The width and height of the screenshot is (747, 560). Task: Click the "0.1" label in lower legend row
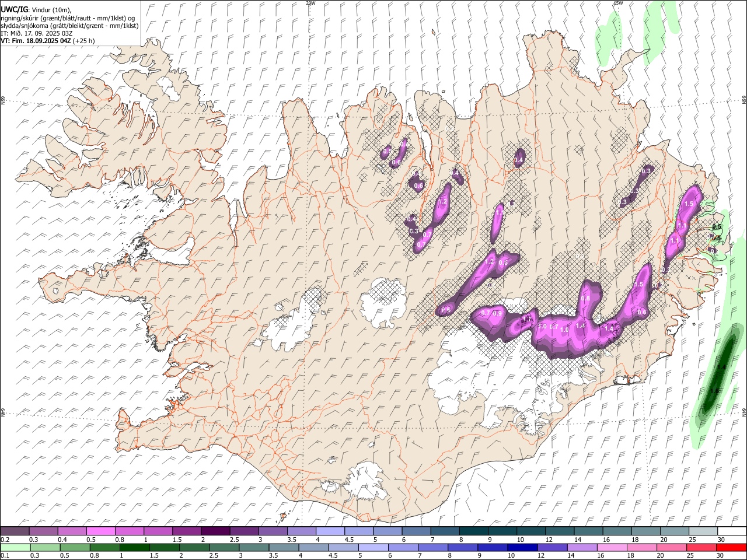click(5, 556)
